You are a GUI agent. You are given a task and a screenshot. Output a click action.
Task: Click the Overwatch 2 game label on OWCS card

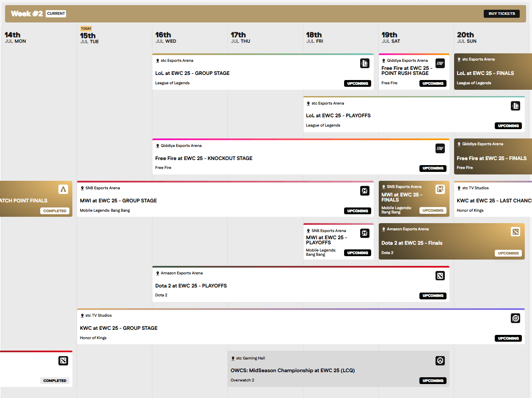(x=243, y=380)
